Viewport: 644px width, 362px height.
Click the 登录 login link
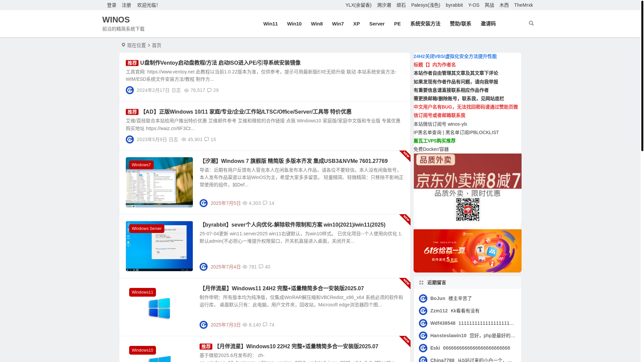coord(112,5)
